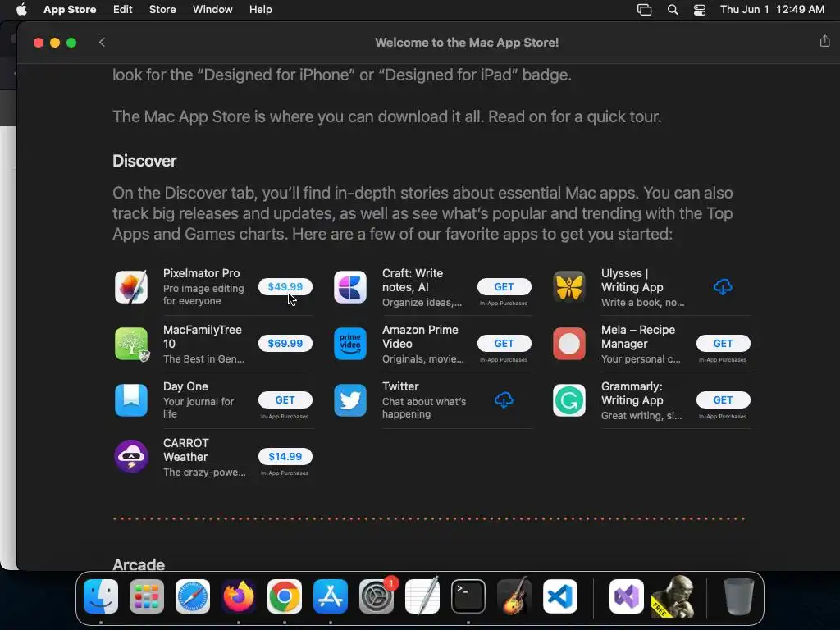Click the share icon in the title bar
This screenshot has height=630, width=840.
tap(824, 41)
